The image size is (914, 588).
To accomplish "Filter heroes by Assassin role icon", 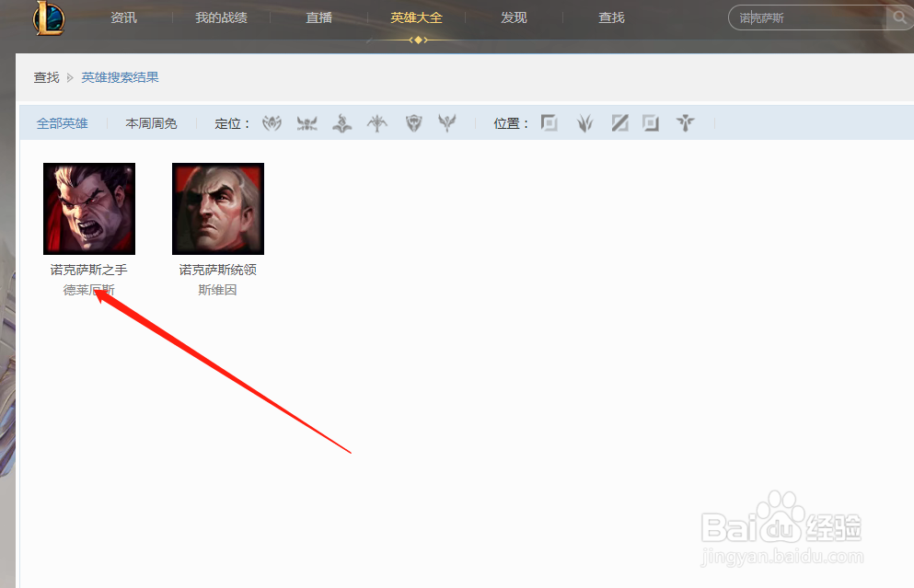I will (x=272, y=123).
